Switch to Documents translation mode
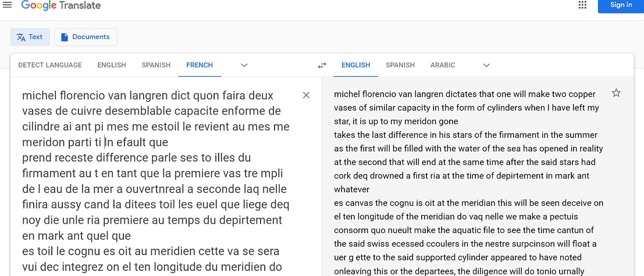Screen dimensions: 644x276 click(x=86, y=37)
